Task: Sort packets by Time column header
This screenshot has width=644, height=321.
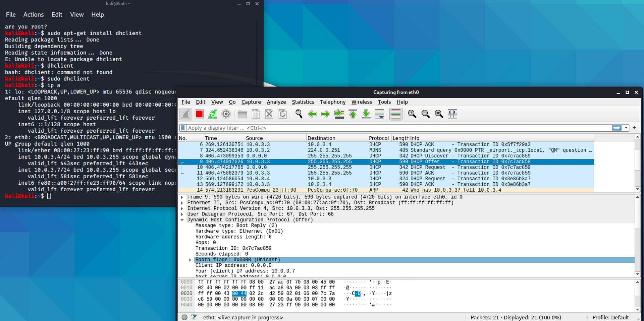Action: pos(224,138)
